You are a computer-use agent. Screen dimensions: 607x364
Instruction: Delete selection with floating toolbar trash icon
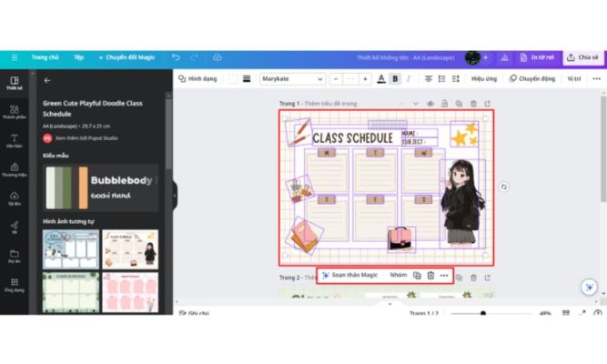click(x=430, y=275)
